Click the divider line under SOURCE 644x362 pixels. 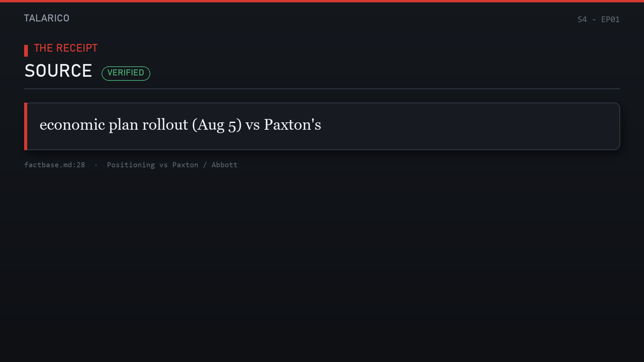coord(322,89)
